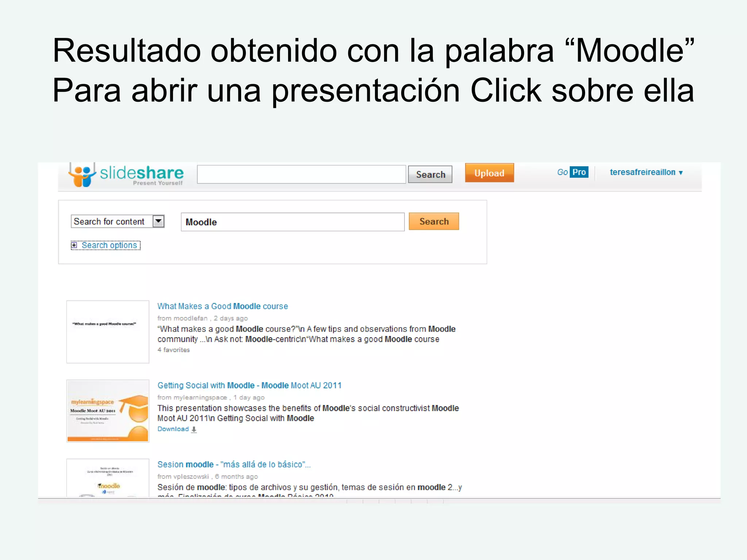Open What Makes a Good Moodle course
The height and width of the screenshot is (560, 747).
(222, 306)
